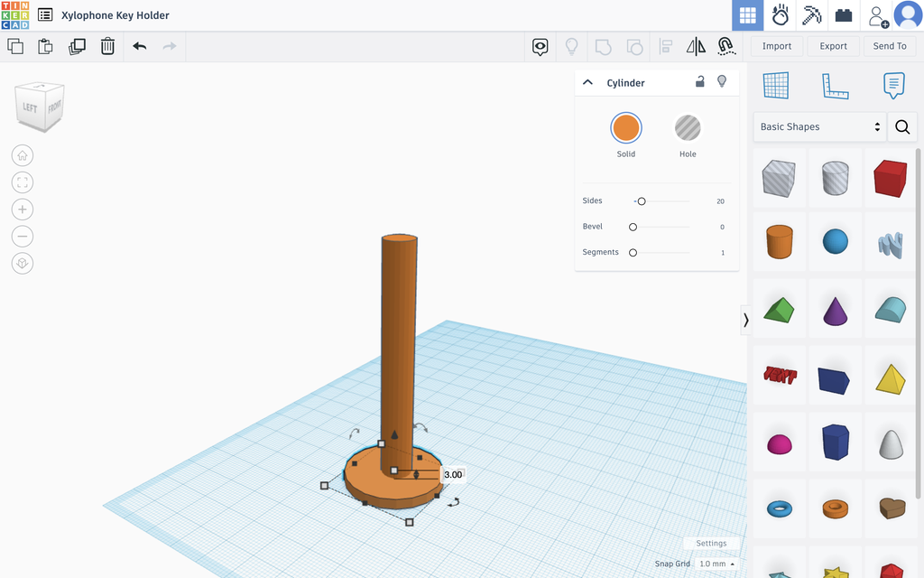Zoom out with the minus button
The height and width of the screenshot is (578, 924).
coord(23,237)
